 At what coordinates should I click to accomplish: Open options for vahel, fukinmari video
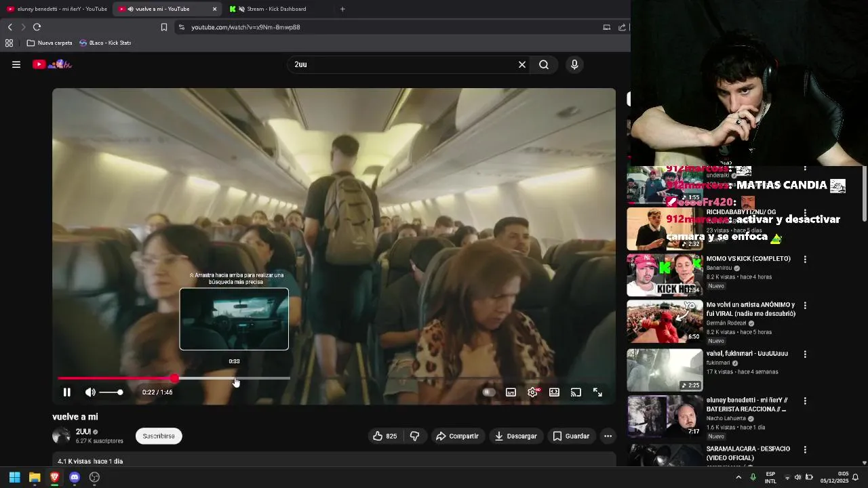point(805,354)
